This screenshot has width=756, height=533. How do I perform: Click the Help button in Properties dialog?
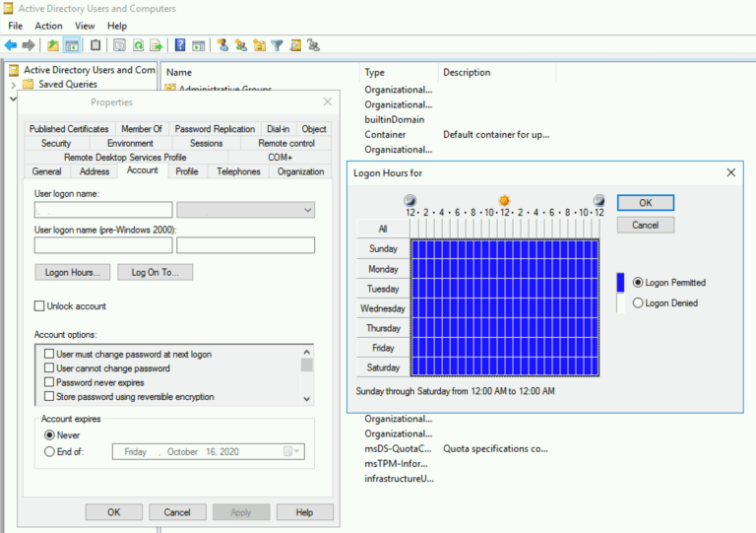point(305,512)
